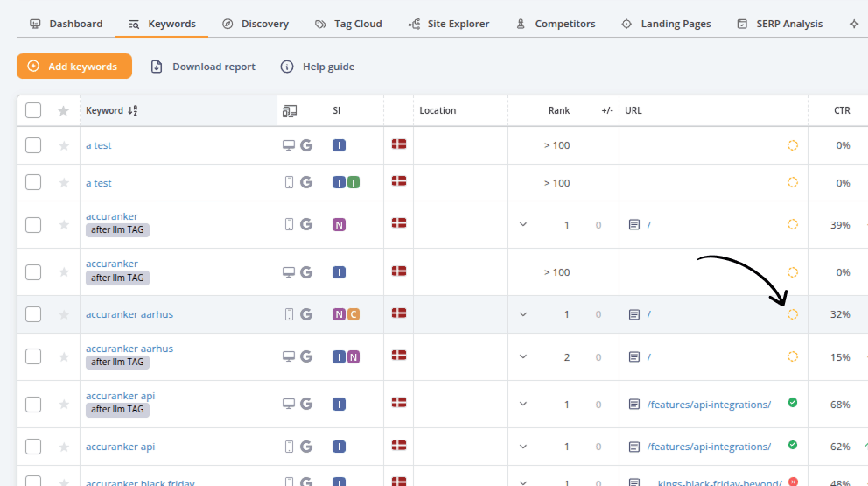Viewport: 868px width, 486px height.
Task: Check the accuranker aarhus mobile row checkbox
Action: [33, 314]
